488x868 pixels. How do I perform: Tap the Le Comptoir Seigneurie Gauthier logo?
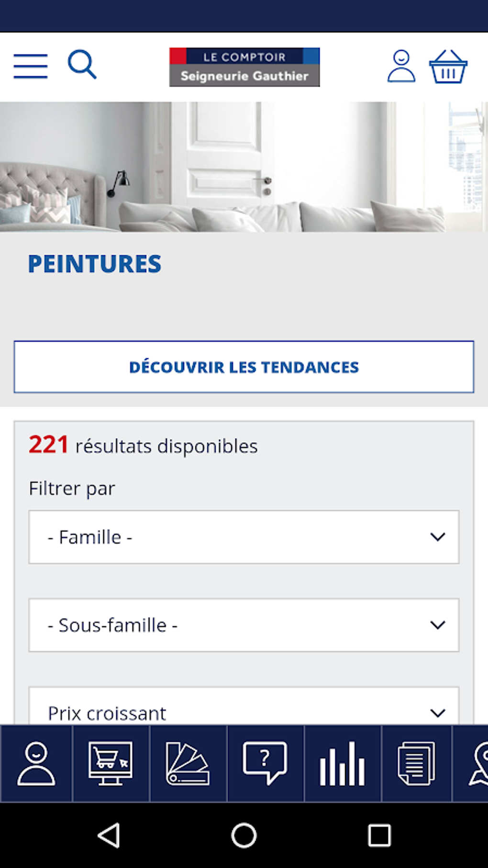(244, 67)
